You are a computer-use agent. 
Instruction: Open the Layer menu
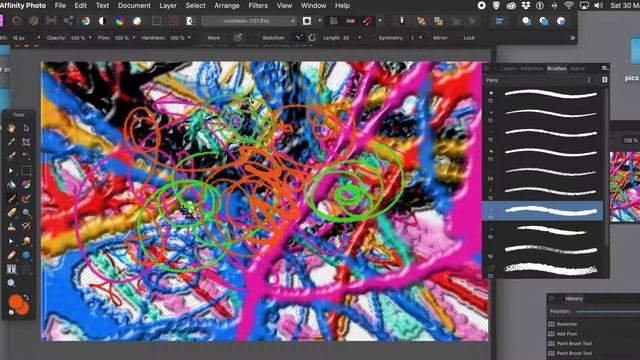pos(168,6)
